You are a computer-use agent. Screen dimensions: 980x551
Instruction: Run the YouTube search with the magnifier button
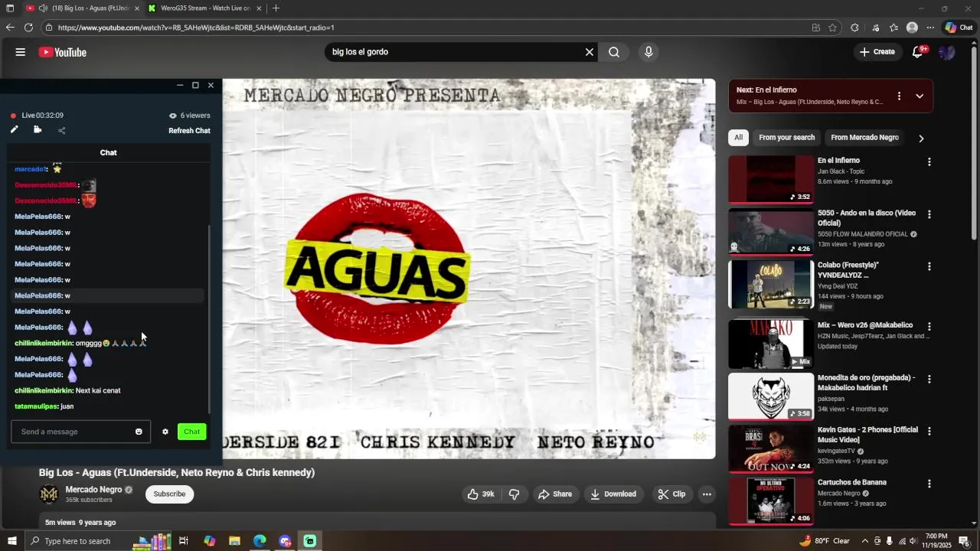614,52
